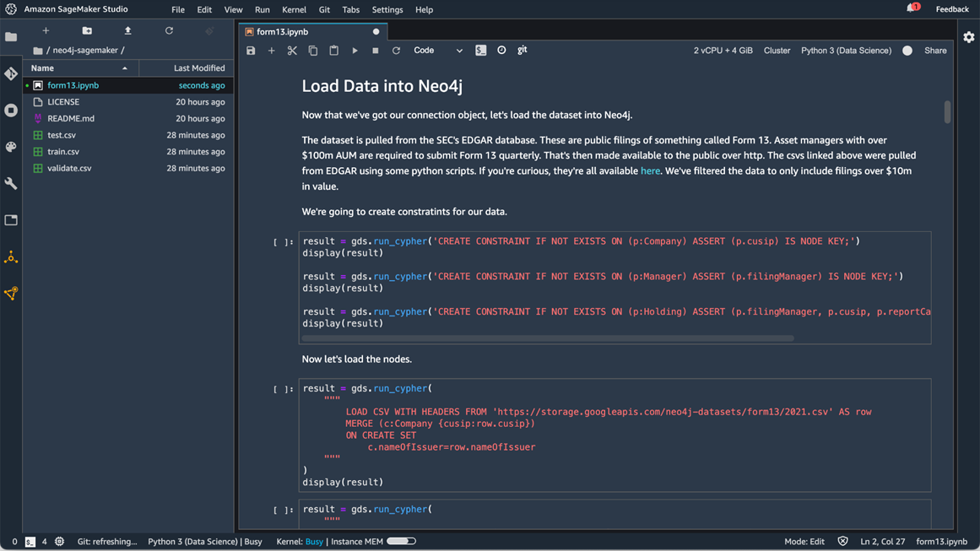Click the upload files icon
The width and height of the screenshot is (980, 551).
pyautogui.click(x=127, y=31)
